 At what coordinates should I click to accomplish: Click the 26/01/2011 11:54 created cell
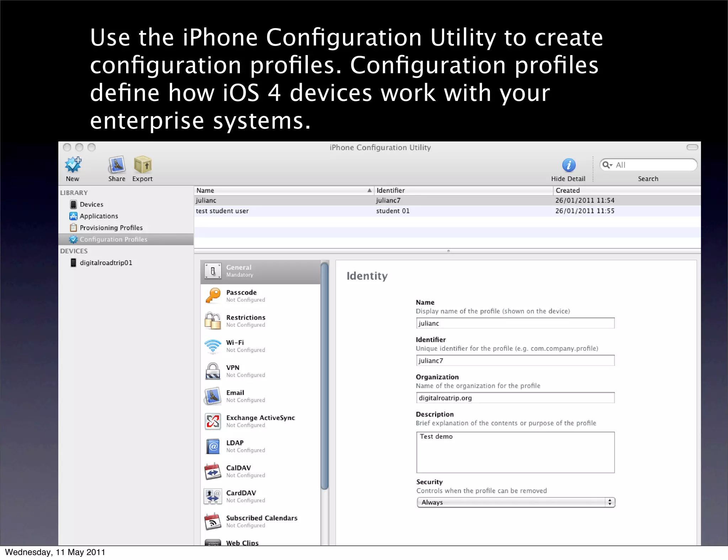click(x=585, y=200)
